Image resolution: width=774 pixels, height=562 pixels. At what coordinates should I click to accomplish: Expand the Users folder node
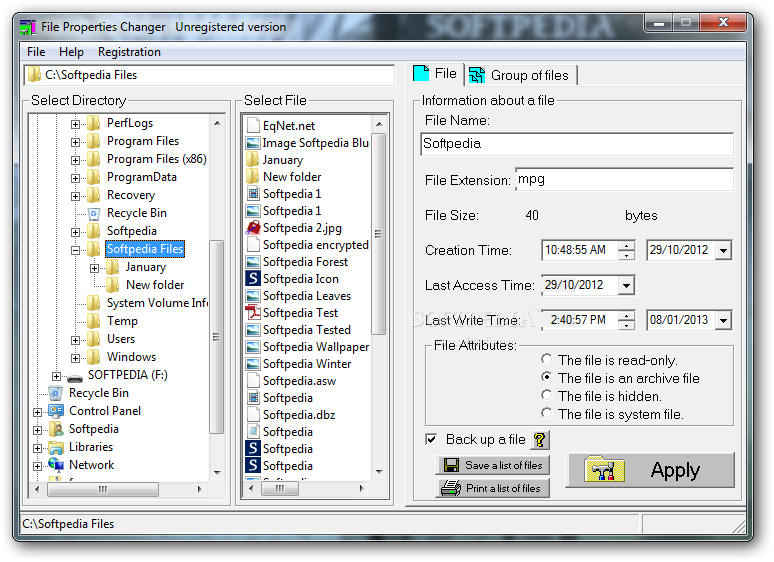pos(75,340)
